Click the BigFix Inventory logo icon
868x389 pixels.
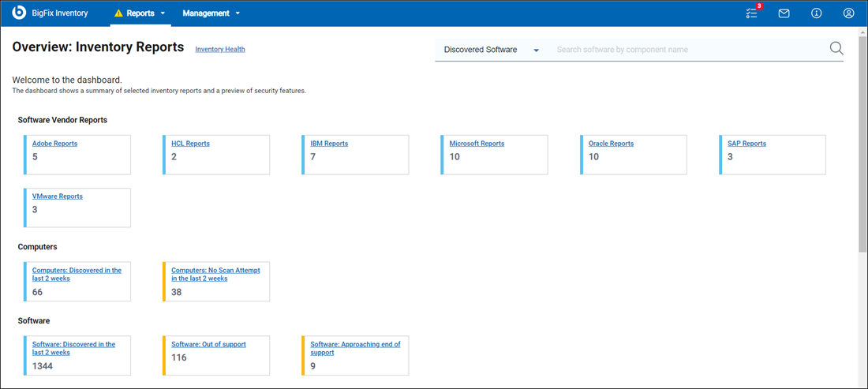tap(20, 13)
